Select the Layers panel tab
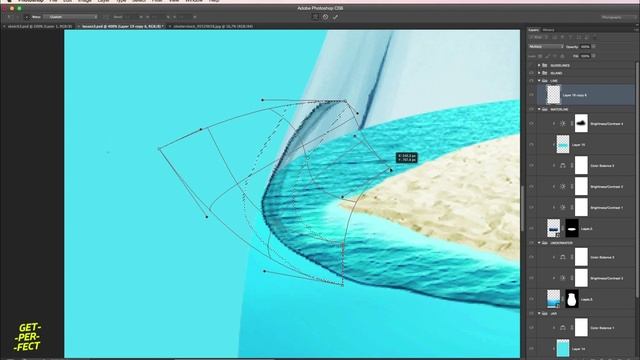The height and width of the screenshot is (360, 640). click(533, 30)
